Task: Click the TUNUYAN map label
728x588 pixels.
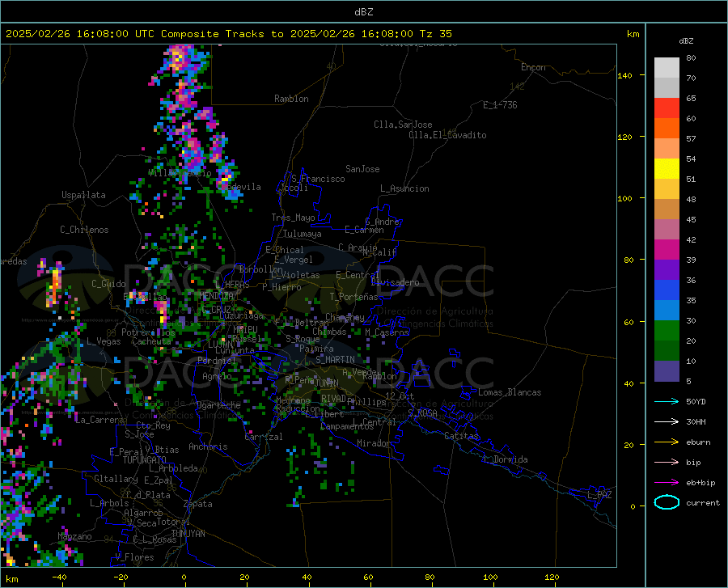Action: point(188,533)
